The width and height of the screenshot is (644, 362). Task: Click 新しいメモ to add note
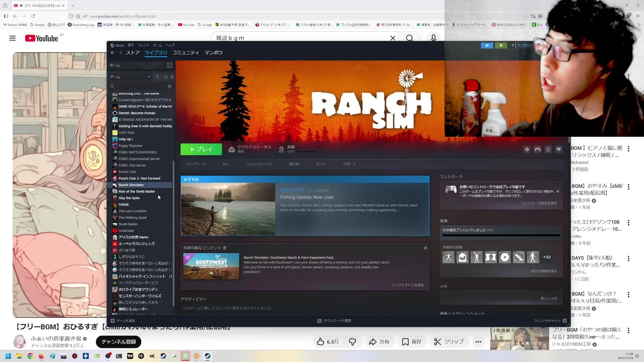(549, 299)
